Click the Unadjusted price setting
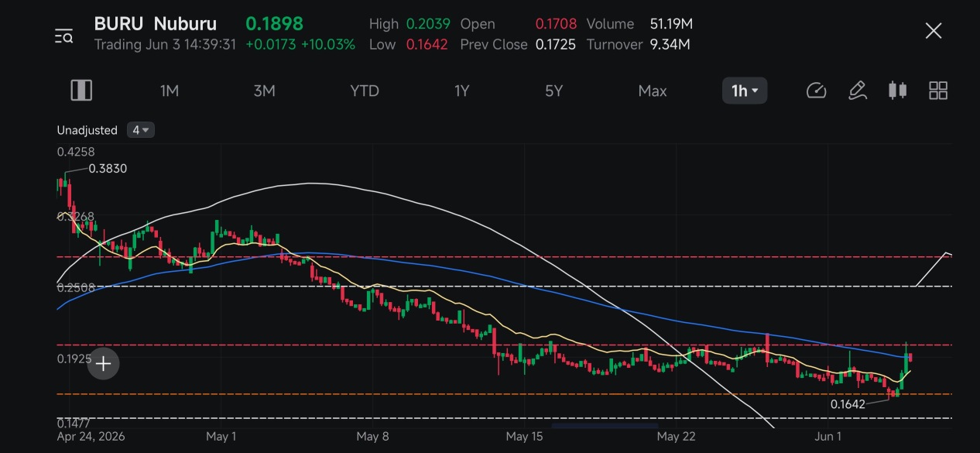 [87, 130]
